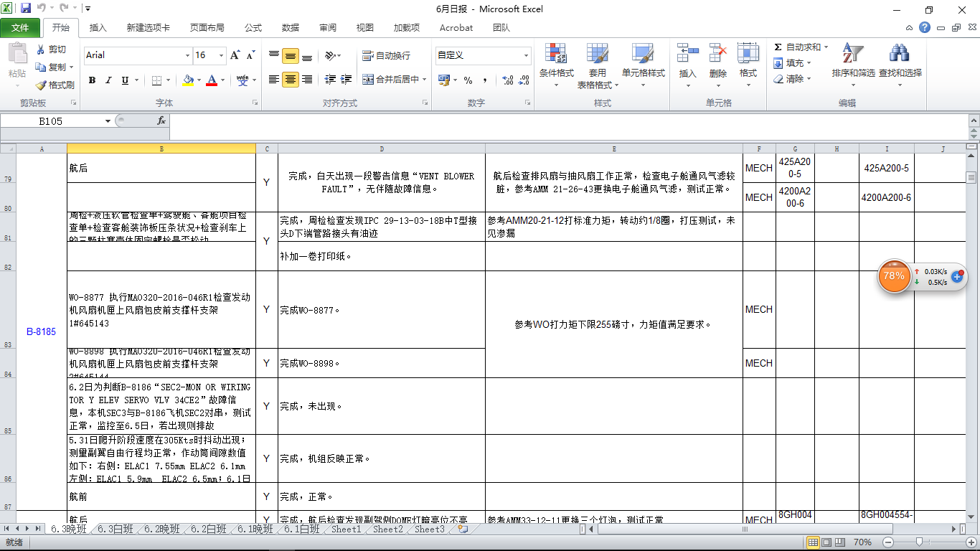
Task: Click the Paste clipboard icon
Action: coord(17,53)
